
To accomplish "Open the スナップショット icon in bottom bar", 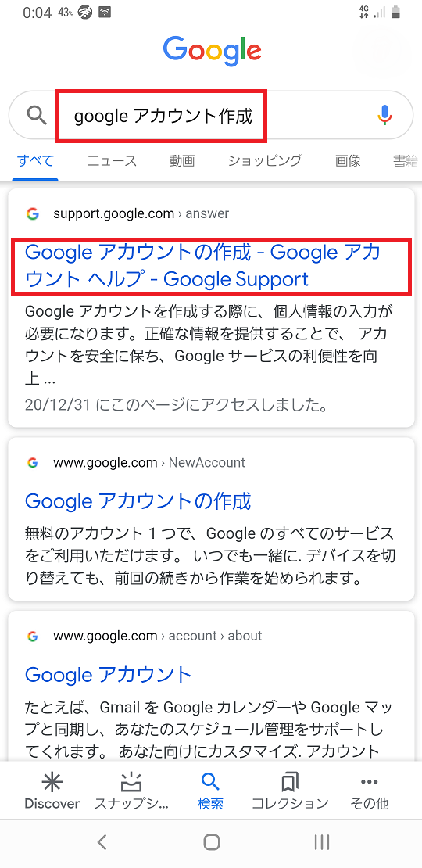I will coord(131,783).
